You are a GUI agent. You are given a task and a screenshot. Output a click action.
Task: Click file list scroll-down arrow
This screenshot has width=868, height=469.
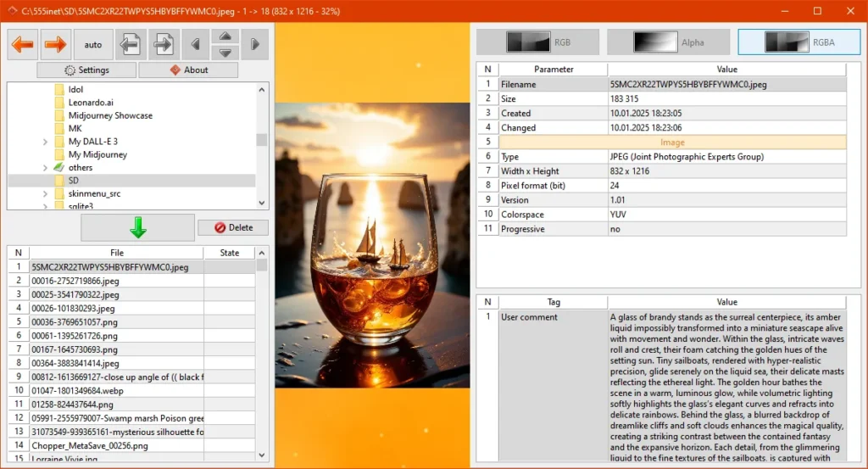(262, 455)
